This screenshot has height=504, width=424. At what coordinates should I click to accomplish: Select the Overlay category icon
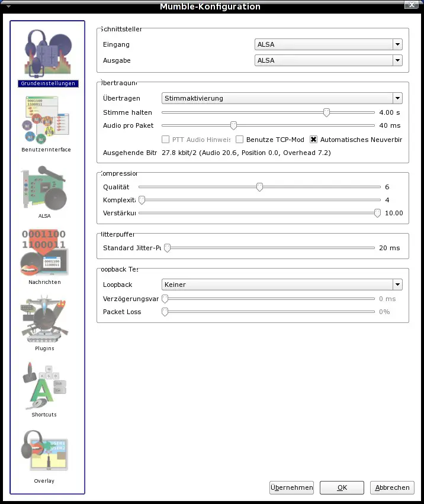point(44,455)
